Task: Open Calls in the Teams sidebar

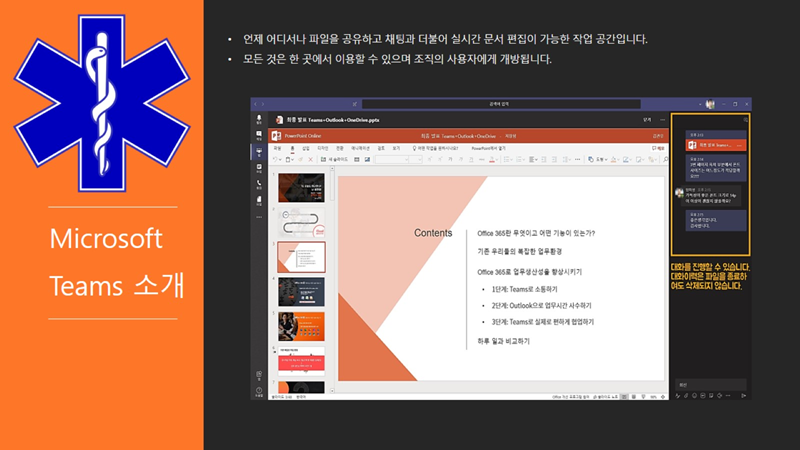Action: [x=259, y=184]
